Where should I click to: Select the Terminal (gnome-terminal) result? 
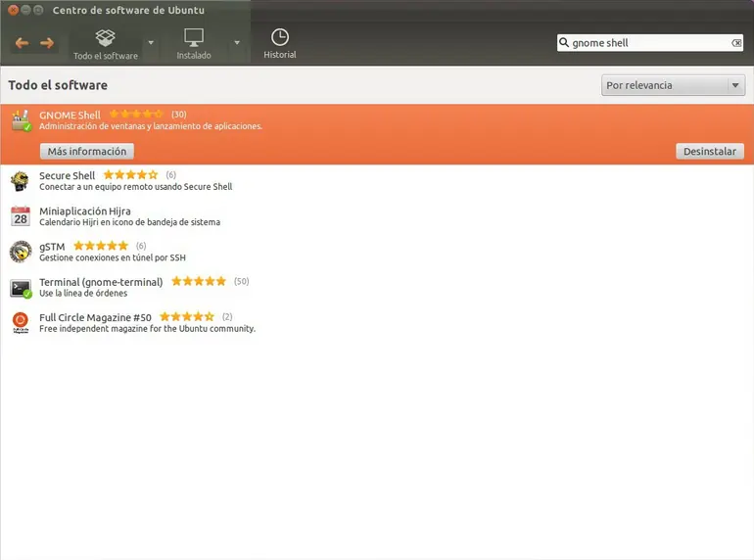pyautogui.click(x=377, y=288)
